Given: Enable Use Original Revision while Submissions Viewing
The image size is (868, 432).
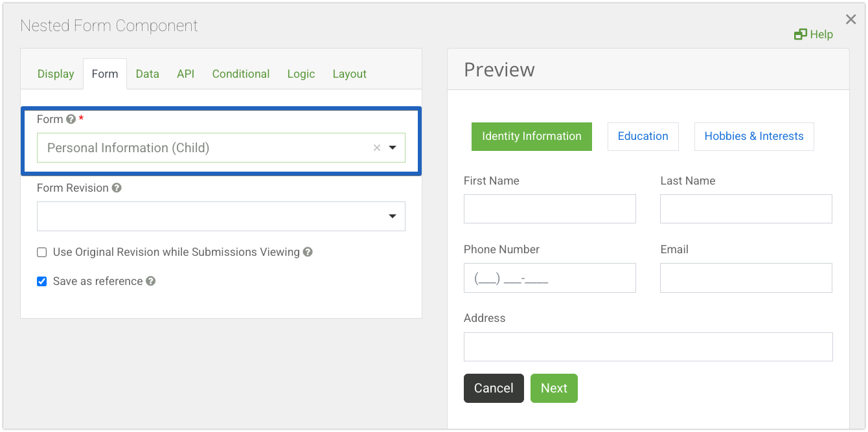Looking at the screenshot, I should click(42, 253).
